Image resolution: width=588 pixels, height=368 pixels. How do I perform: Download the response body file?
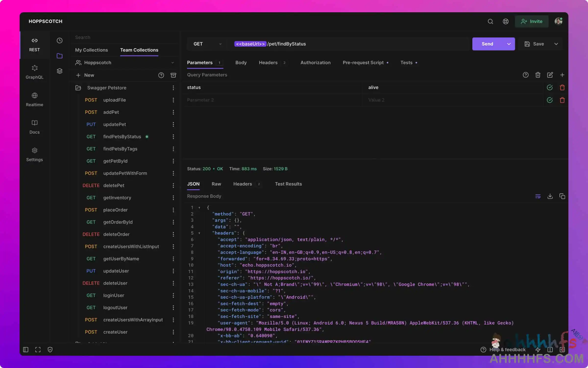pos(550,196)
